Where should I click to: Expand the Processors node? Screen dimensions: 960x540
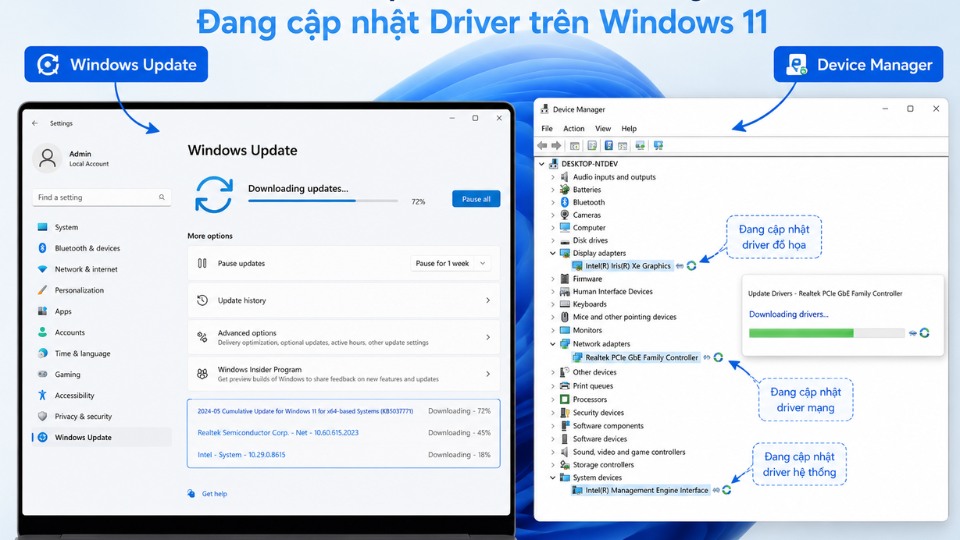click(553, 399)
